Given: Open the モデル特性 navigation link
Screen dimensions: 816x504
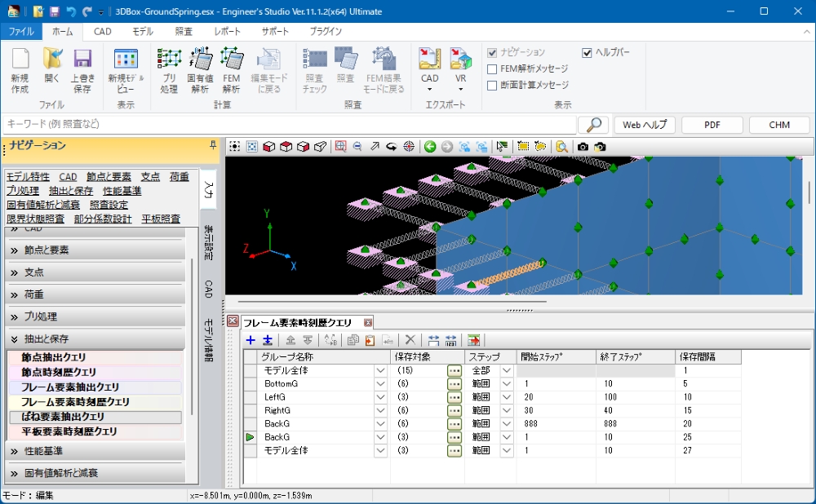Looking at the screenshot, I should [28, 177].
